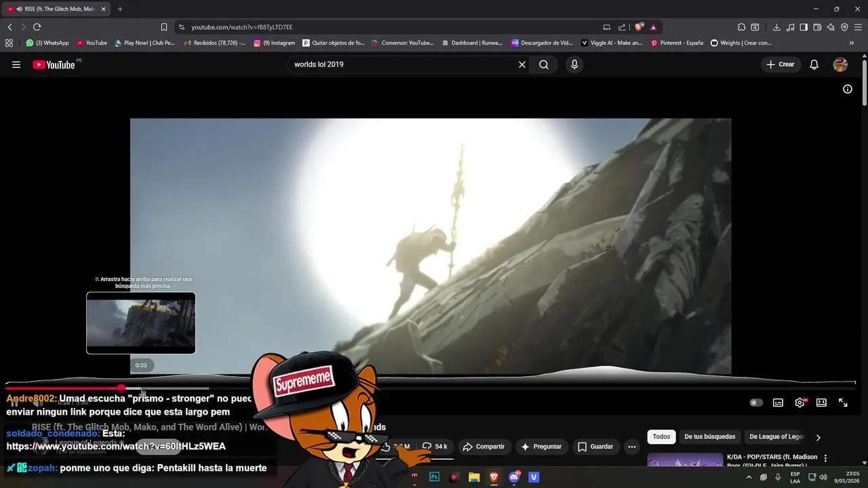This screenshot has width=868, height=488.
Task: Open ESP LAA language switcher
Action: click(795, 477)
